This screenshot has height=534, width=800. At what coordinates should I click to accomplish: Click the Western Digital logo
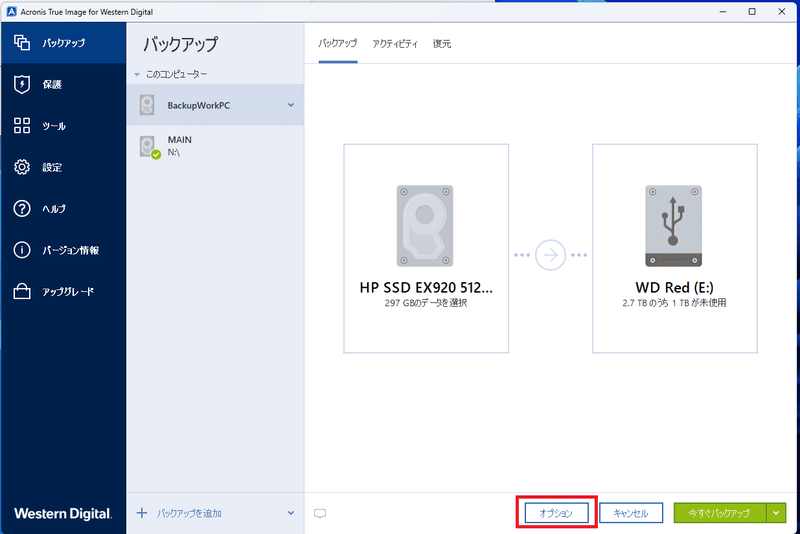(63, 514)
